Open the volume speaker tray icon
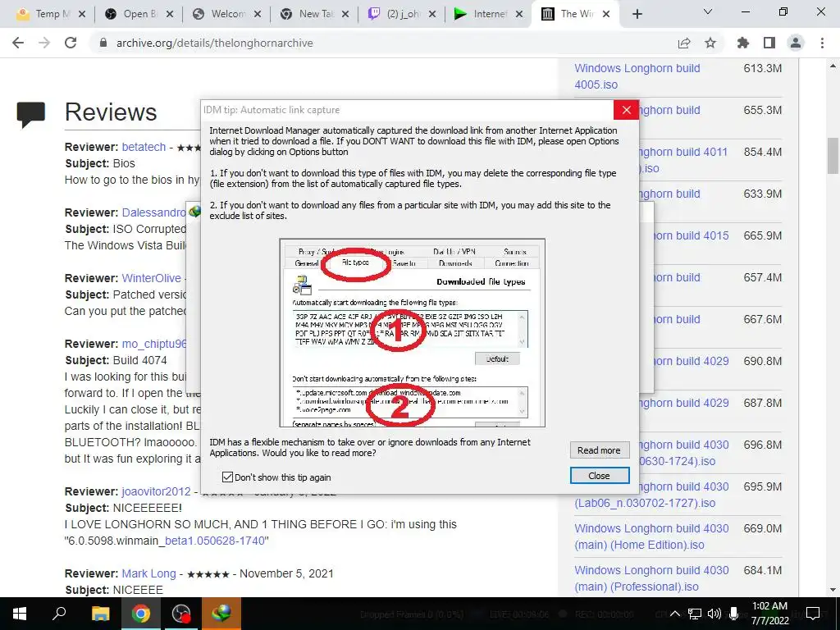The image size is (840, 630). 714,614
